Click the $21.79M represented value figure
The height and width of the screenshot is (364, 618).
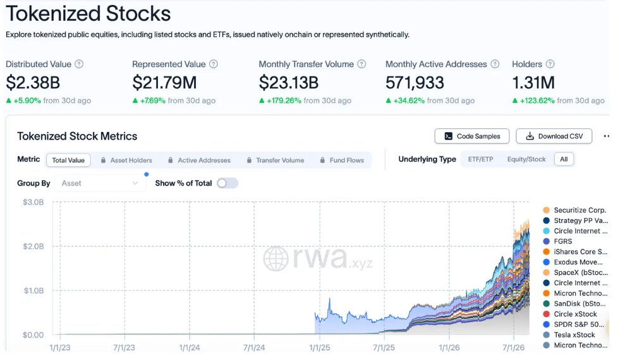click(164, 83)
